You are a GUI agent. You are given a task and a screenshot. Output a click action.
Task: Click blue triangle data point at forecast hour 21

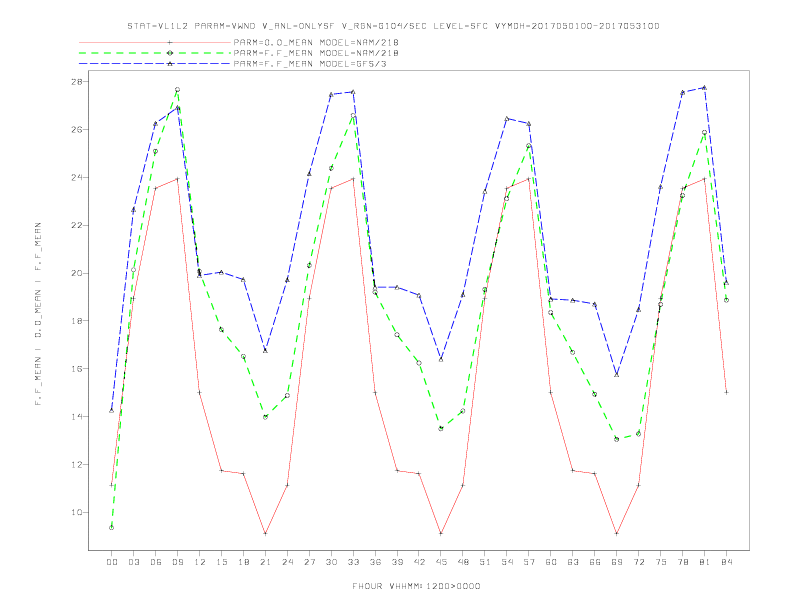(x=265, y=350)
